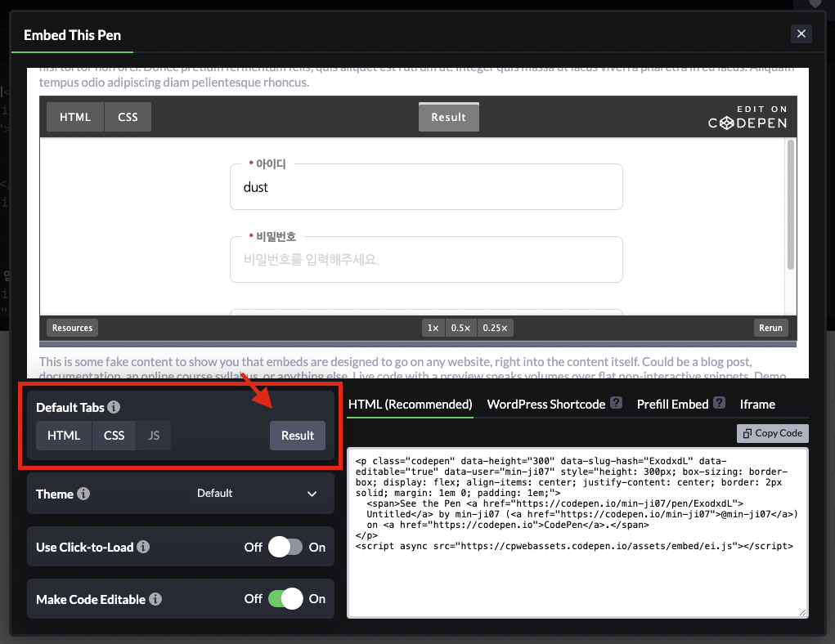Toggle CSS in Default Tabs

tap(114, 436)
